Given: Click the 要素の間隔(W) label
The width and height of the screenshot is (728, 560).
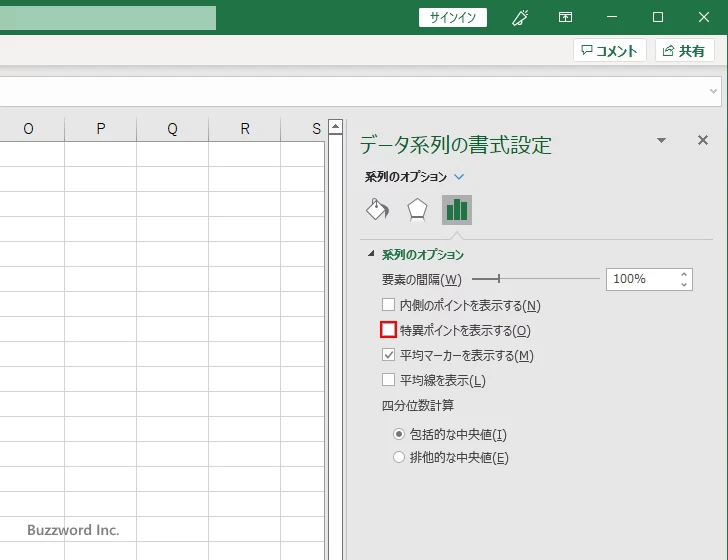Looking at the screenshot, I should [x=422, y=280].
